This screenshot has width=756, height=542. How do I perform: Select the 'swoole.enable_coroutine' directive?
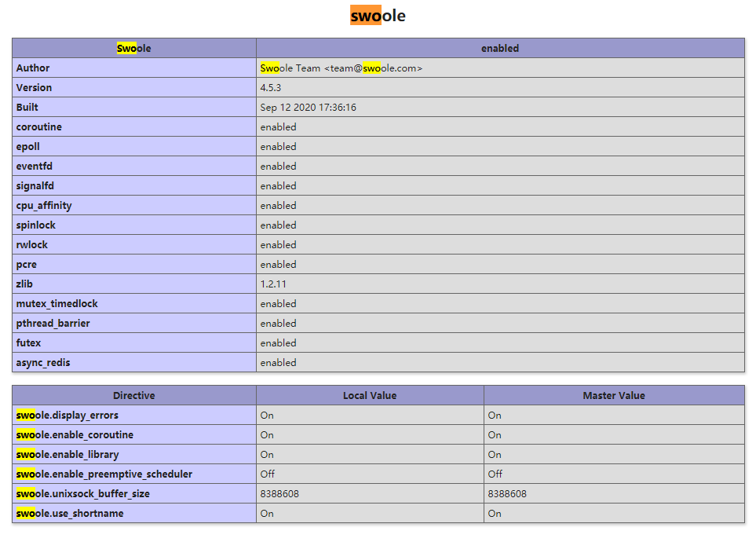pos(75,435)
